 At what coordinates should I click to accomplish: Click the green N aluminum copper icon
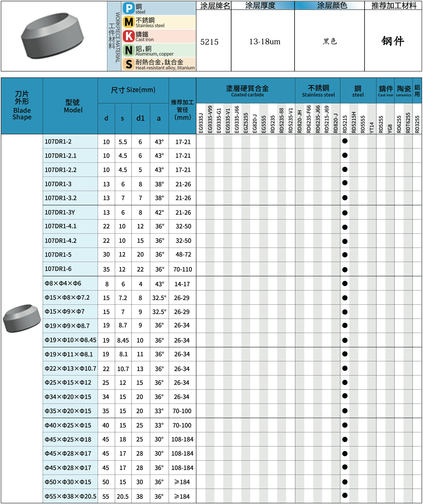129,50
